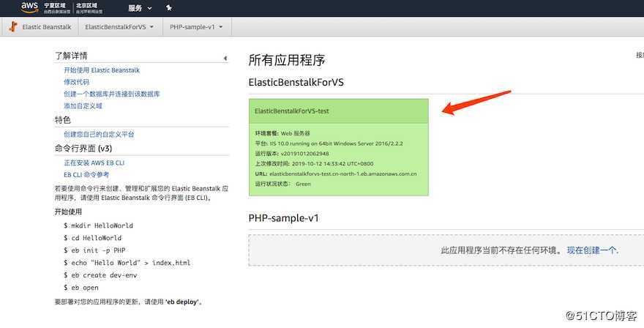This screenshot has height=328, width=644.
Task: Open the ElasticBenstalkForVS-test environment title
Action: 291,111
